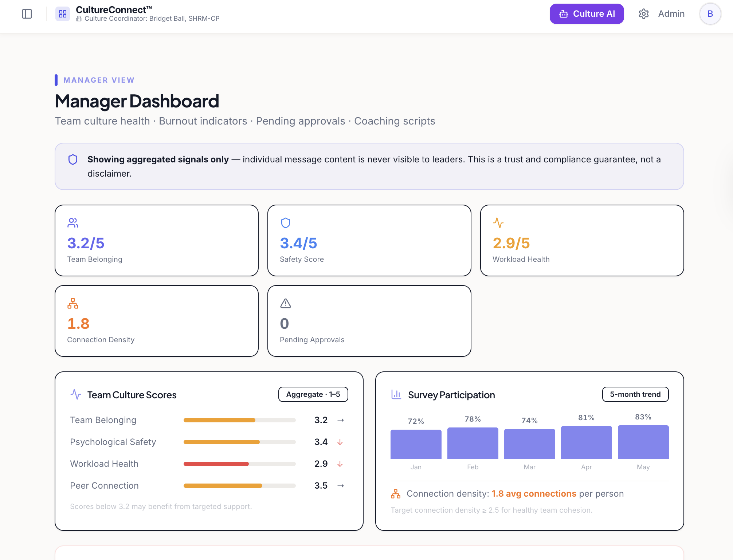Image resolution: width=733 pixels, height=560 pixels.
Task: Click the network icon on Connection Density card
Action: [73, 303]
